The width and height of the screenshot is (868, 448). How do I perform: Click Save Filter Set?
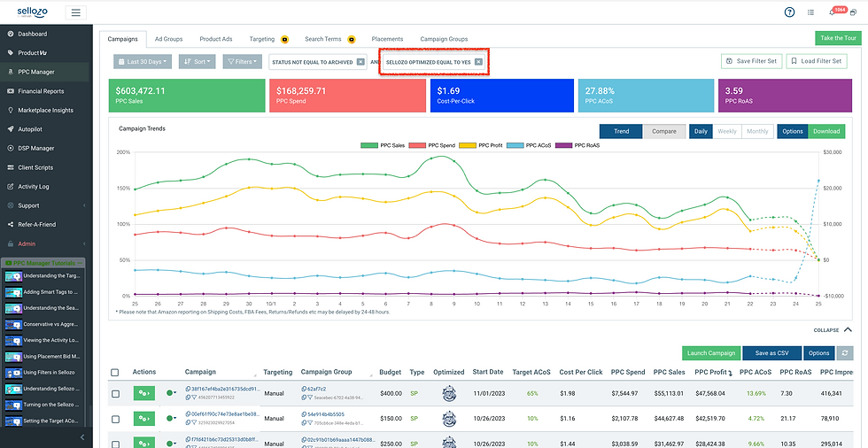(x=752, y=61)
